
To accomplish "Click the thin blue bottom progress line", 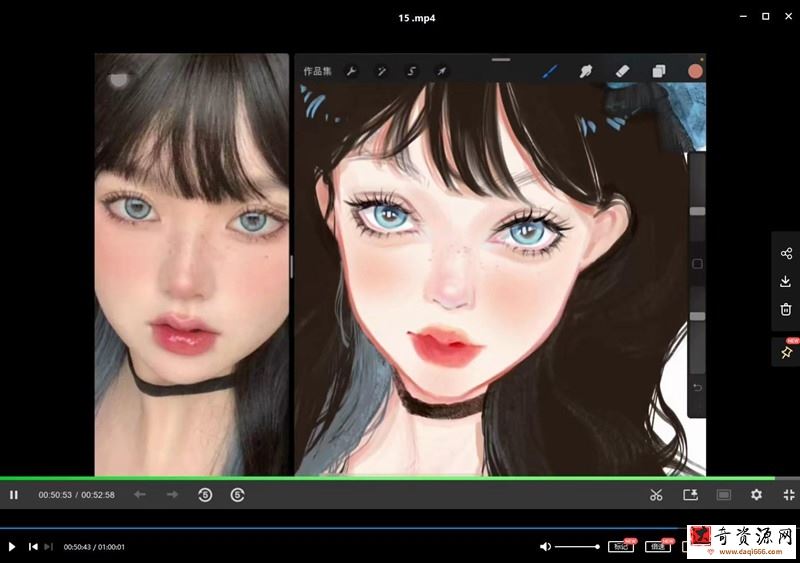I will [343, 528].
